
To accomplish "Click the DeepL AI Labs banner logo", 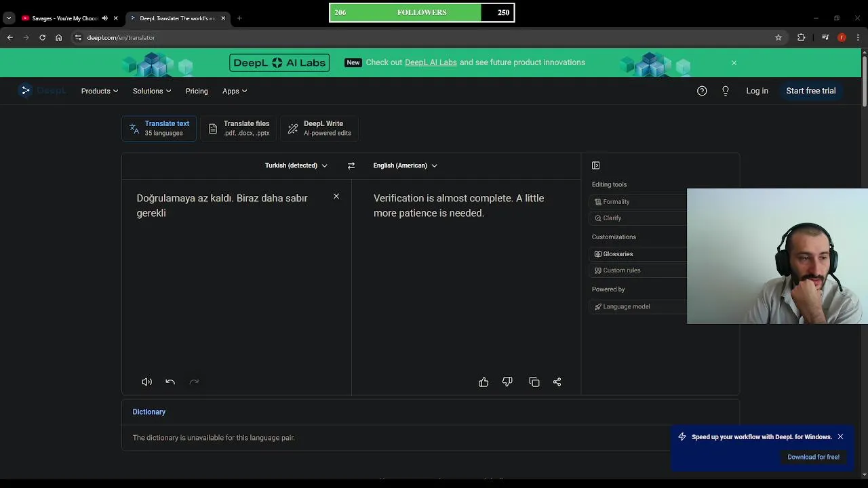I will coord(279,63).
